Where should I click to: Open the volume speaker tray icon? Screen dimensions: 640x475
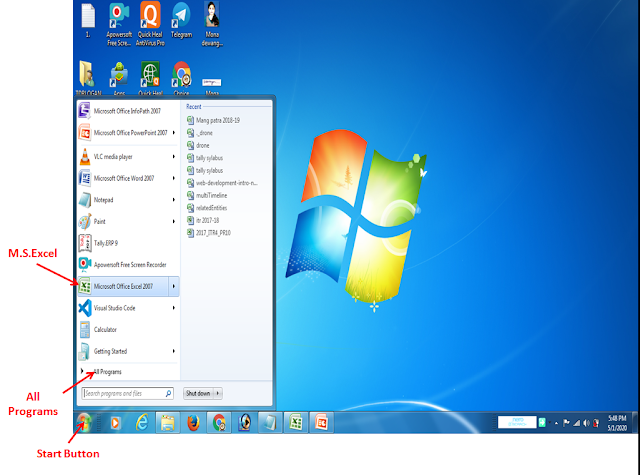point(586,423)
